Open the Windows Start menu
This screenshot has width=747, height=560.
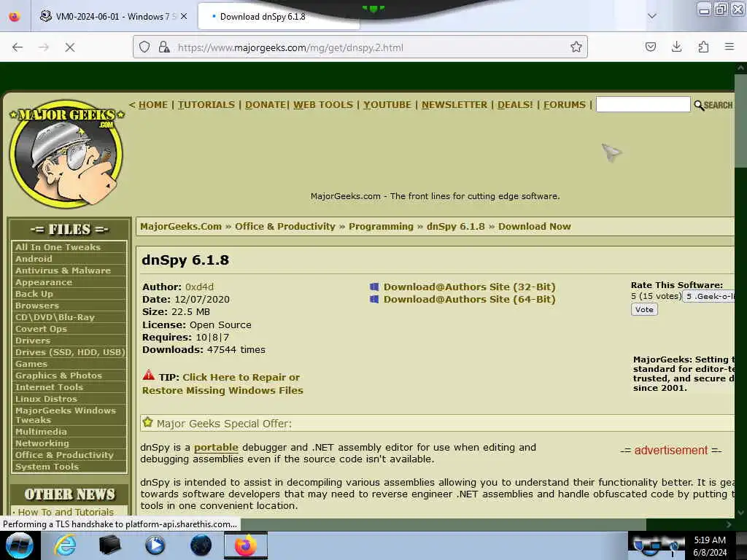click(x=19, y=545)
